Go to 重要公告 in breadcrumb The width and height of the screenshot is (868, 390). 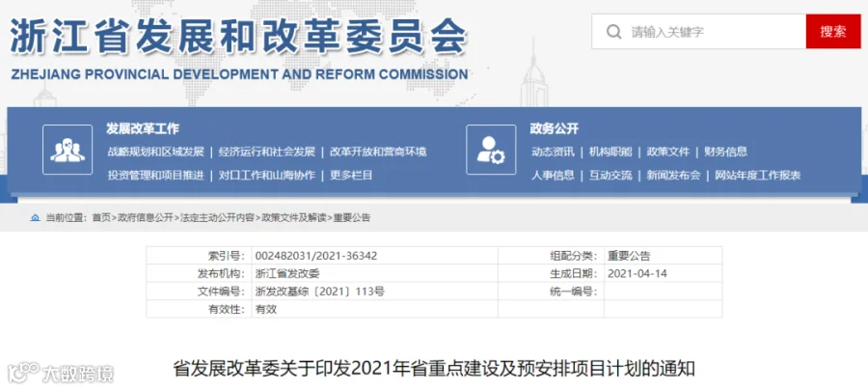pos(351,218)
